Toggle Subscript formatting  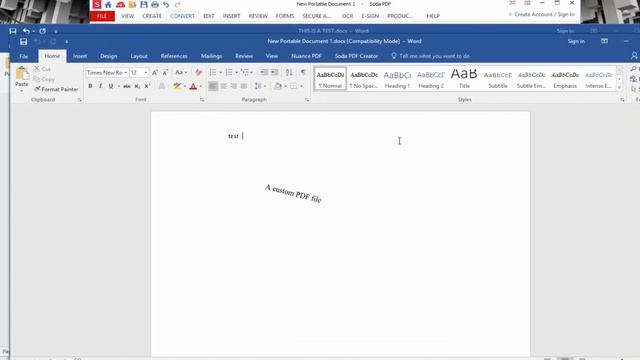click(x=137, y=86)
